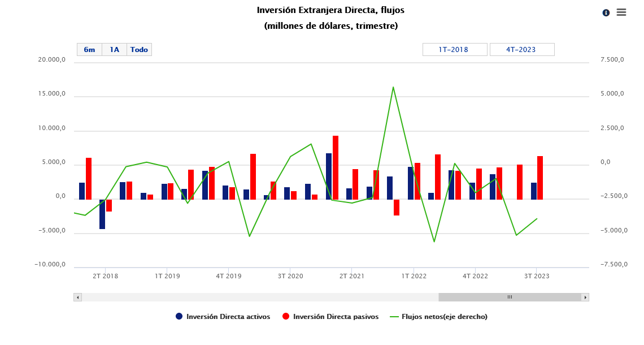This screenshot has height=345, width=644.
Task: Click the blue activos legend dot
Action: [179, 317]
